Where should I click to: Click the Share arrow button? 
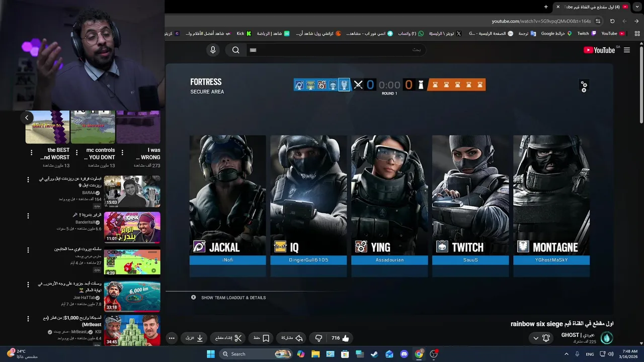pyautogui.click(x=292, y=338)
